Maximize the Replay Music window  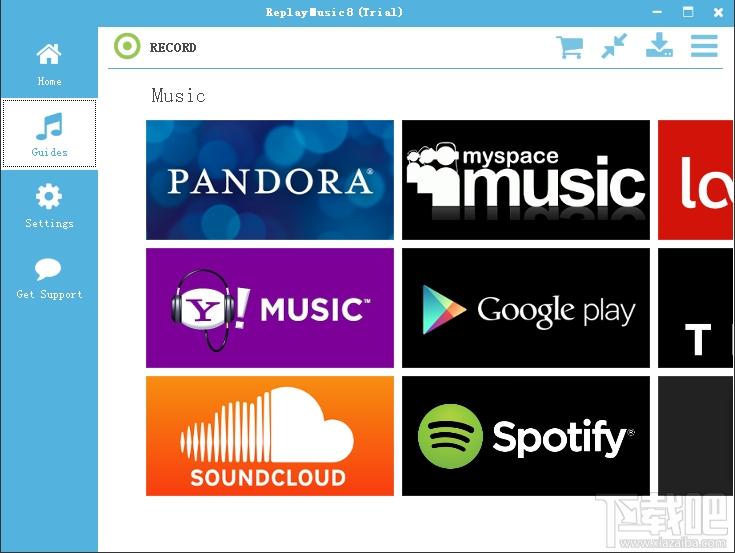tap(688, 12)
